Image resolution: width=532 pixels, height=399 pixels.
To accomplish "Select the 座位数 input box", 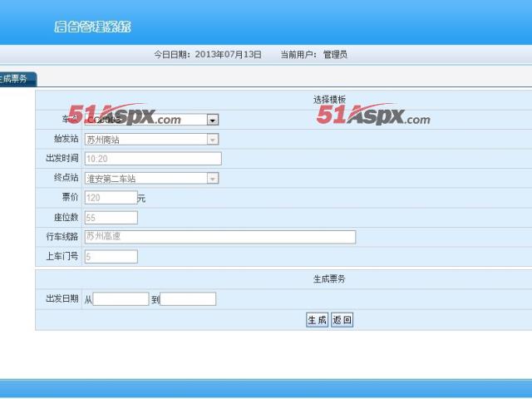I will click(x=111, y=217).
